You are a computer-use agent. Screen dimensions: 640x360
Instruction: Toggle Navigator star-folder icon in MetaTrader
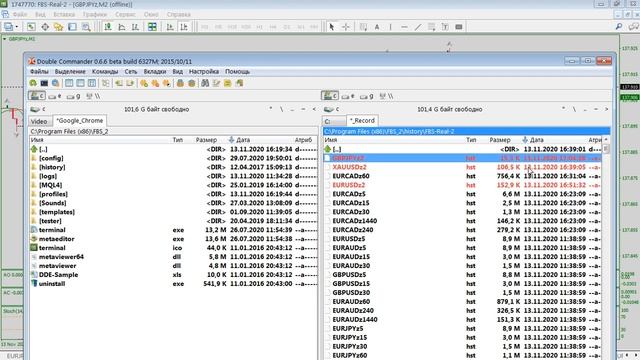pos(58,27)
